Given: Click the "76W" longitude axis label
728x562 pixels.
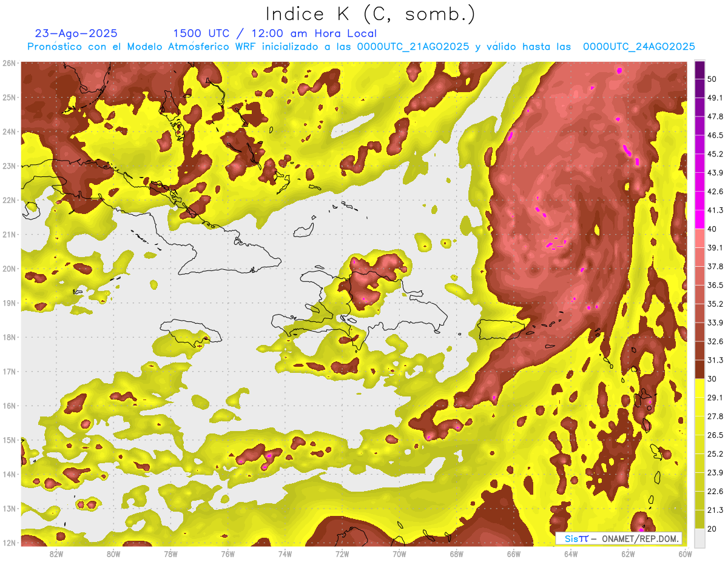Looking at the screenshot, I should pos(228,554).
